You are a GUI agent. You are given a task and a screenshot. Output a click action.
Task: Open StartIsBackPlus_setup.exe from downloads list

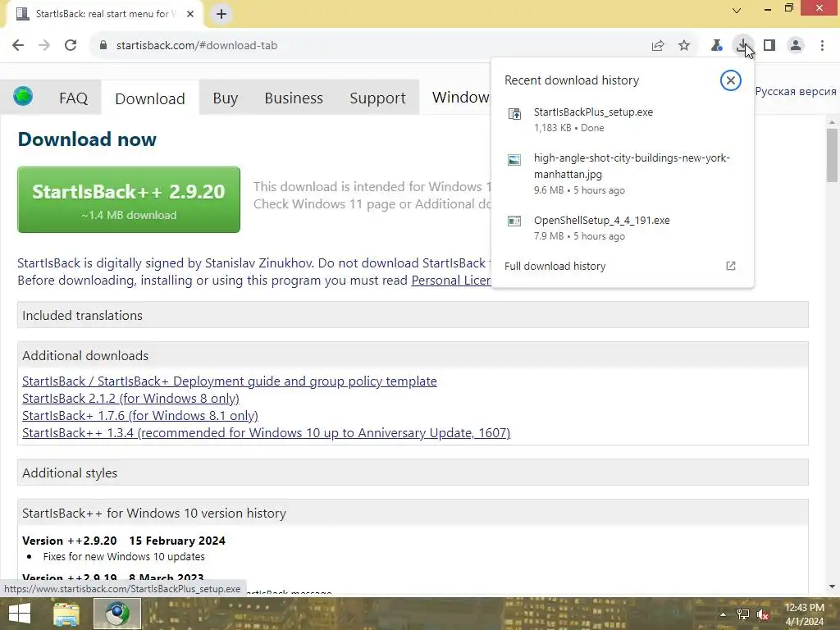(x=623, y=120)
